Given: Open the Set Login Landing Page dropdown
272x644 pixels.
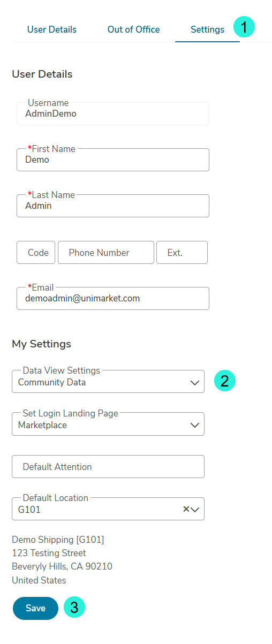Looking at the screenshot, I should [x=108, y=425].
